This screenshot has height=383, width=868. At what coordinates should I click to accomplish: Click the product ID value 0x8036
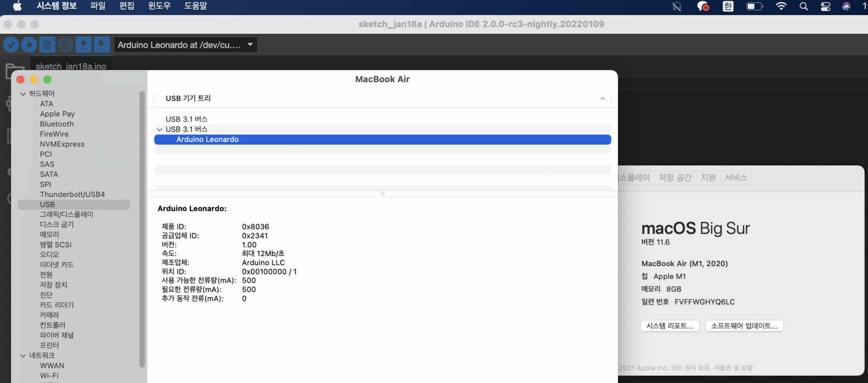[x=256, y=227]
